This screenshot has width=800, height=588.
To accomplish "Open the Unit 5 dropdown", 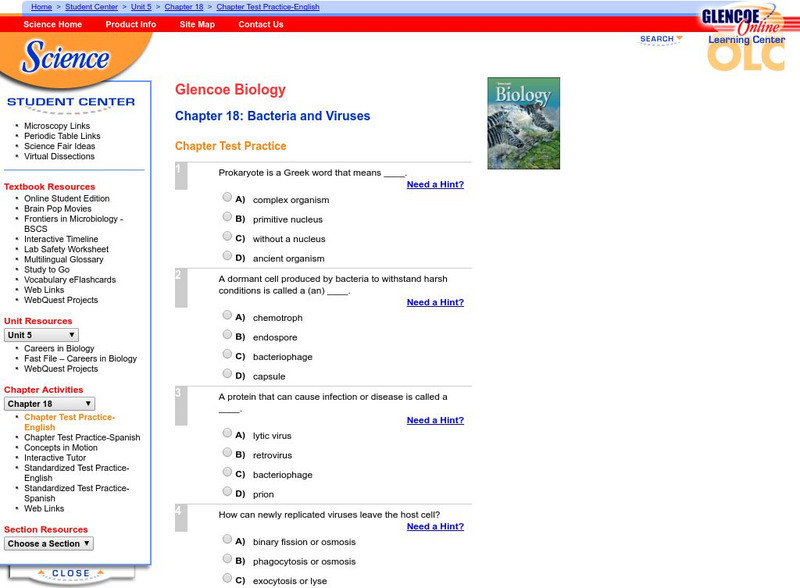I will click(41, 335).
